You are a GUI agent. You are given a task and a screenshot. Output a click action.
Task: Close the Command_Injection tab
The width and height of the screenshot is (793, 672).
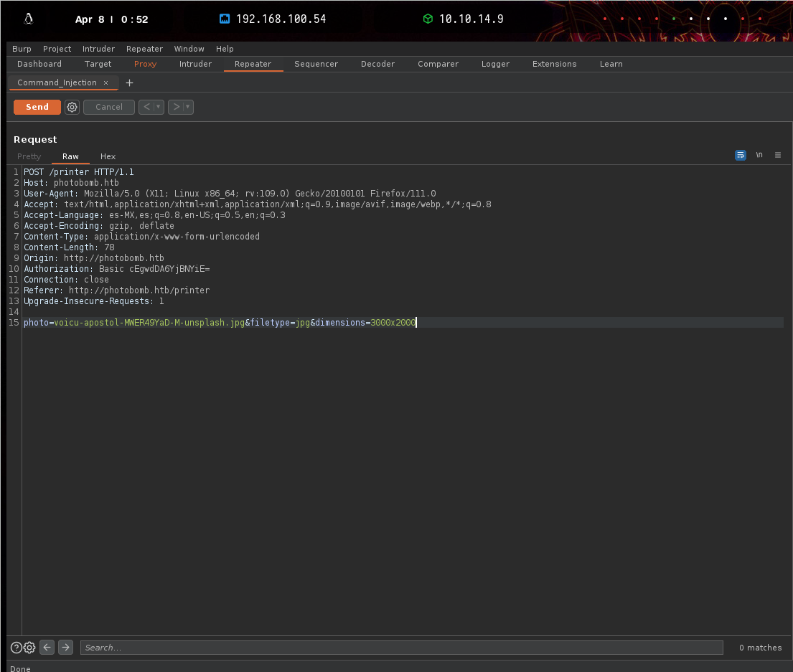pos(105,82)
